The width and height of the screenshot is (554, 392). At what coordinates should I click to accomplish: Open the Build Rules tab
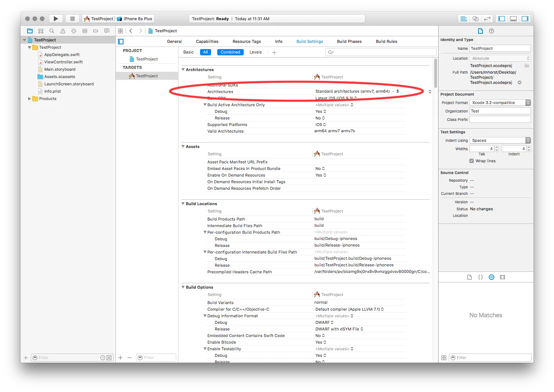pyautogui.click(x=387, y=42)
